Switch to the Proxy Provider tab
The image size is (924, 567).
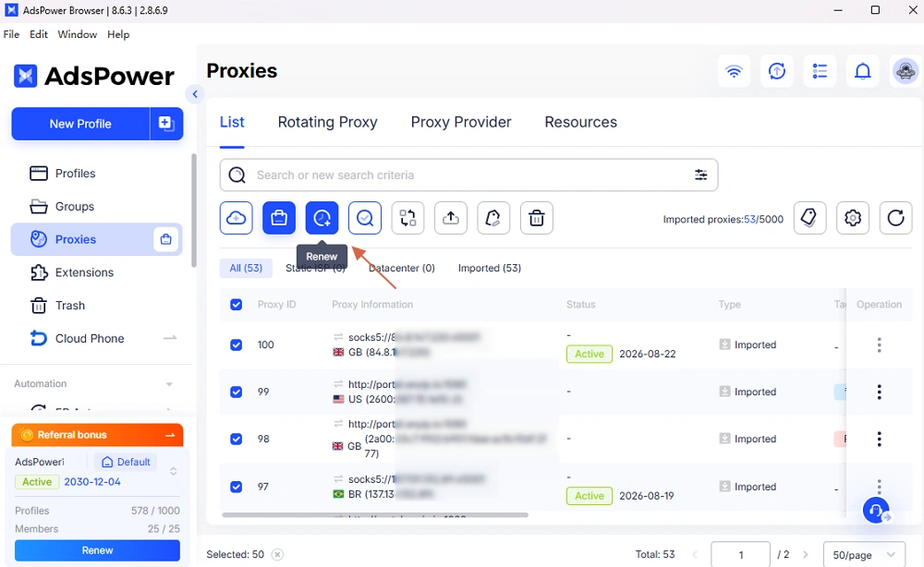461,122
